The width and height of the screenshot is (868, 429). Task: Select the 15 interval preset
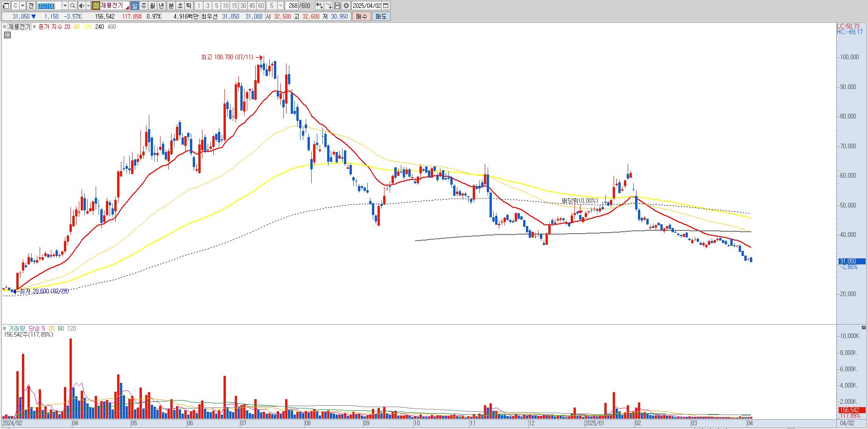click(234, 6)
